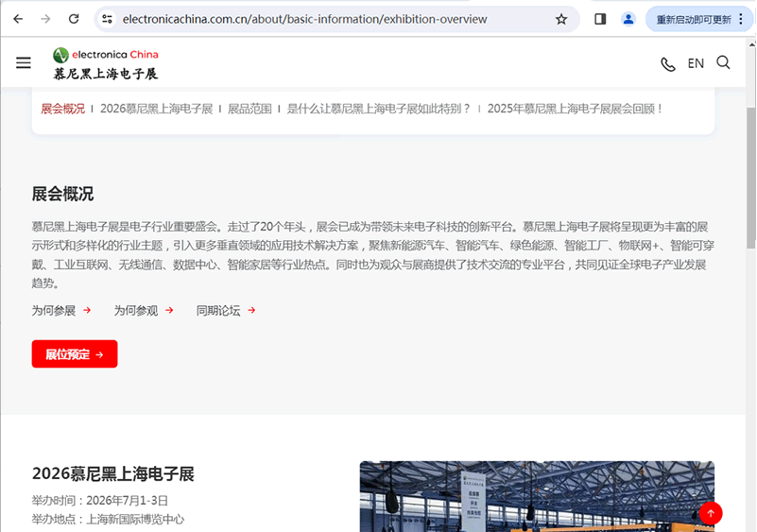757x532 pixels.
Task: Open the 为何参观 link
Action: tap(144, 311)
